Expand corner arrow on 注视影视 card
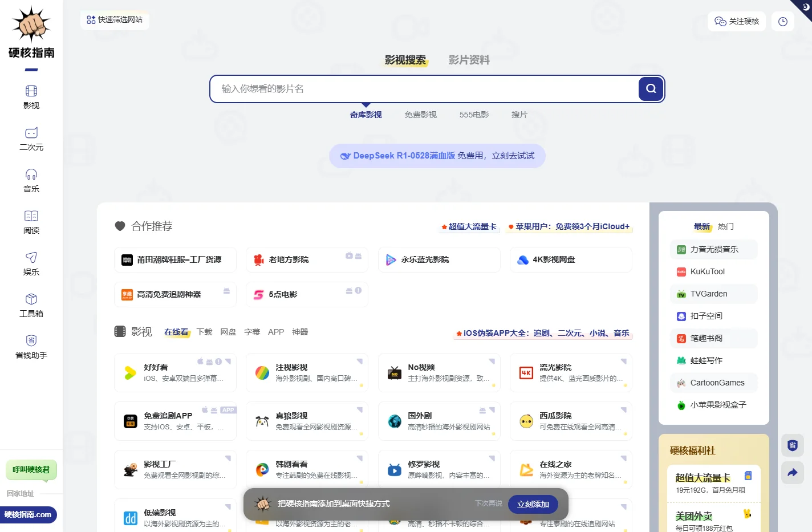The image size is (812, 532). pos(360,362)
